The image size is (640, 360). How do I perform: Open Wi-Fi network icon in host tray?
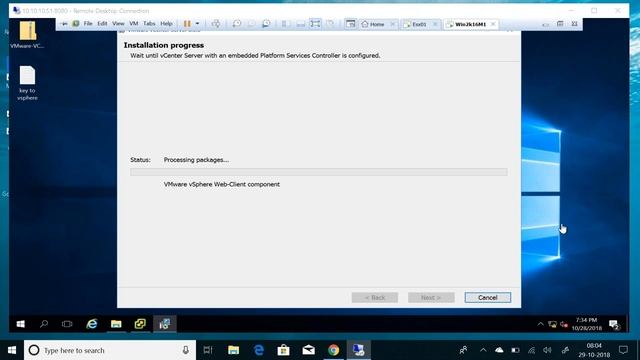pyautogui.click(x=531, y=350)
